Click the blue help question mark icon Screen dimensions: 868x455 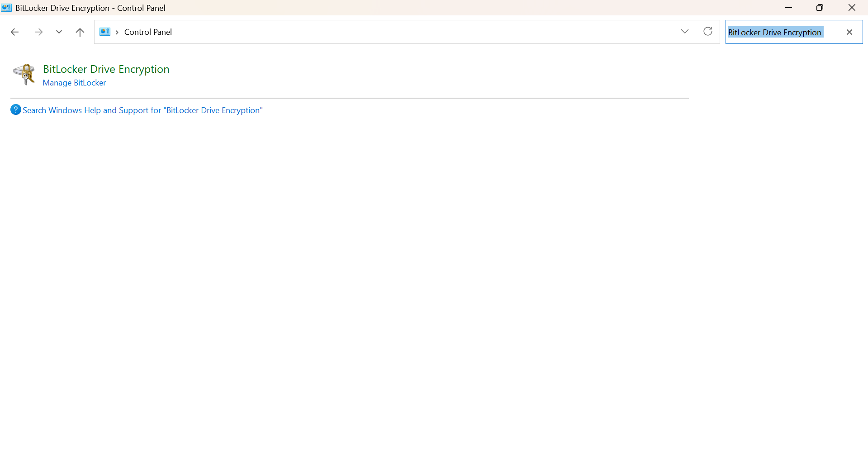(x=16, y=110)
